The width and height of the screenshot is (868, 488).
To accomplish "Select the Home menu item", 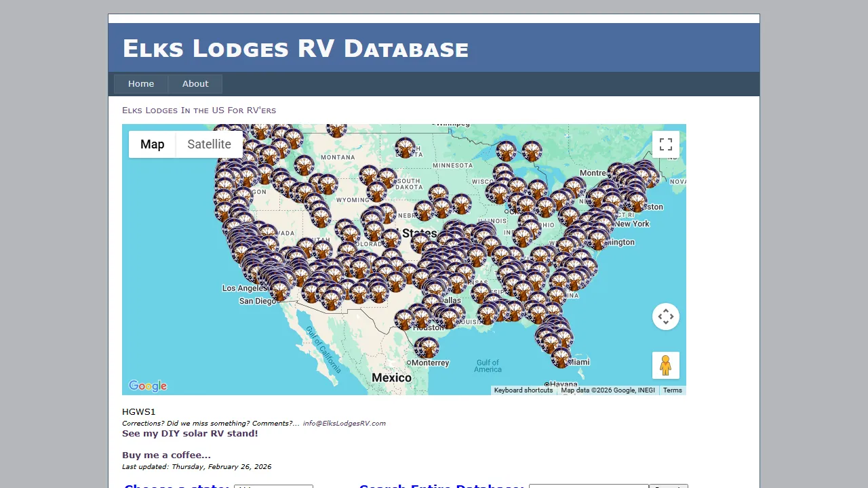I will [x=141, y=83].
